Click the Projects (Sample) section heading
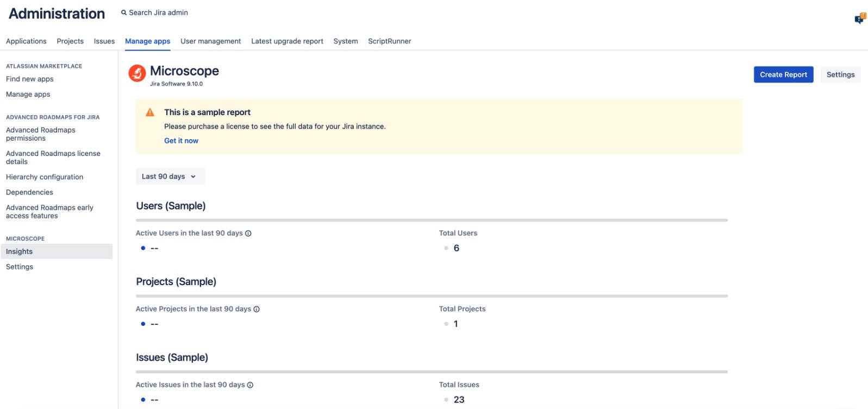Screen dimensions: 868x409 [x=176, y=282]
